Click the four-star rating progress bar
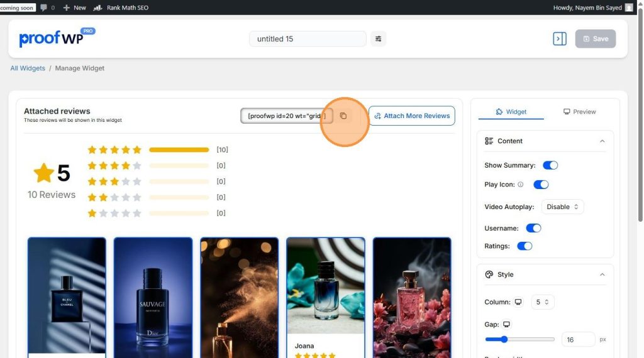The height and width of the screenshot is (358, 644). pos(179,166)
